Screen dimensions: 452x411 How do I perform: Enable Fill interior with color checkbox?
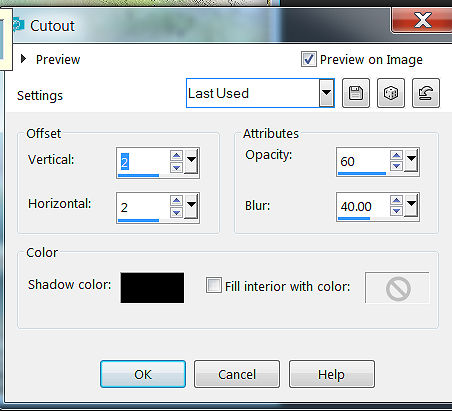214,285
